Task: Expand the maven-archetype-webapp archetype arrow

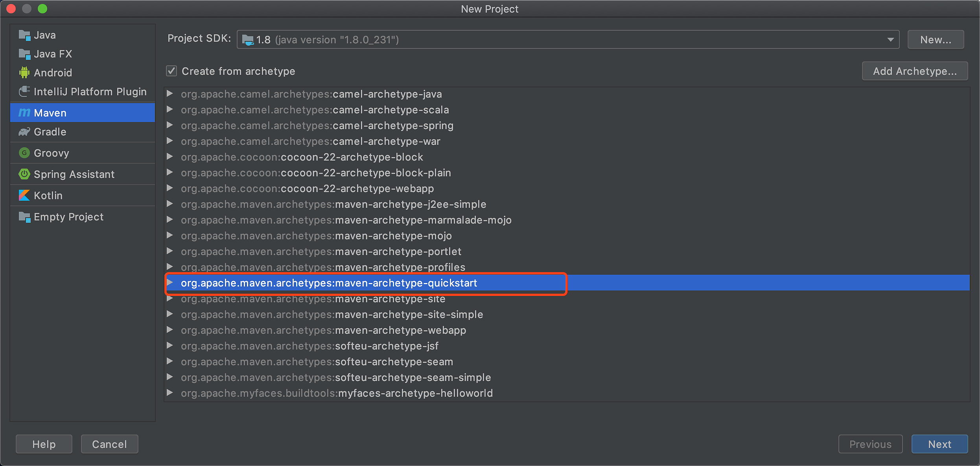Action: pyautogui.click(x=170, y=330)
